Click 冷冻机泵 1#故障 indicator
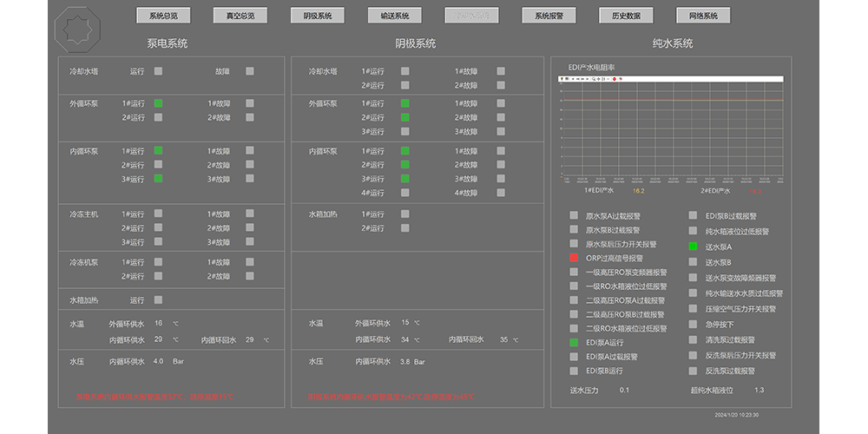The height and width of the screenshot is (434, 868). point(250,262)
